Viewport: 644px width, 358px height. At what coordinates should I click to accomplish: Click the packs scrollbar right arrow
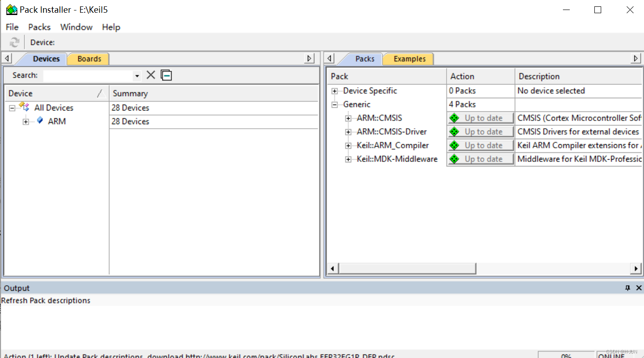(x=636, y=268)
